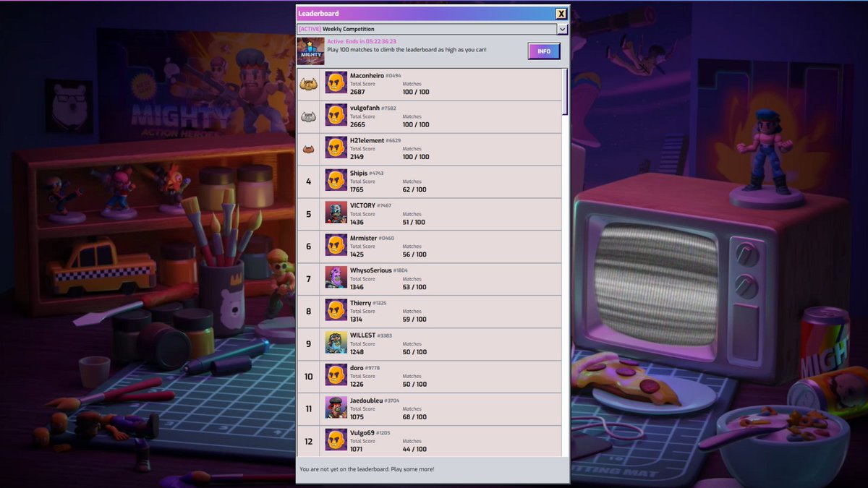The image size is (868, 488).
Task: Select player name Vulgo69
Action: pos(362,432)
